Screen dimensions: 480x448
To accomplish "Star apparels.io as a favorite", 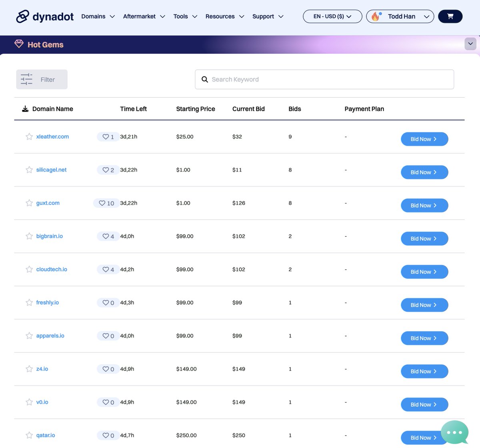I will [29, 336].
